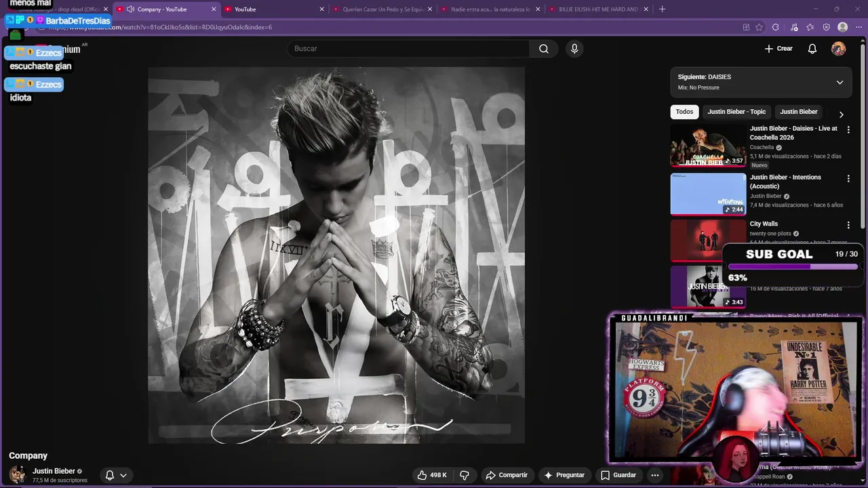This screenshot has width=868, height=488.
Task: Show more filter chips with right arrow
Action: pos(841,115)
